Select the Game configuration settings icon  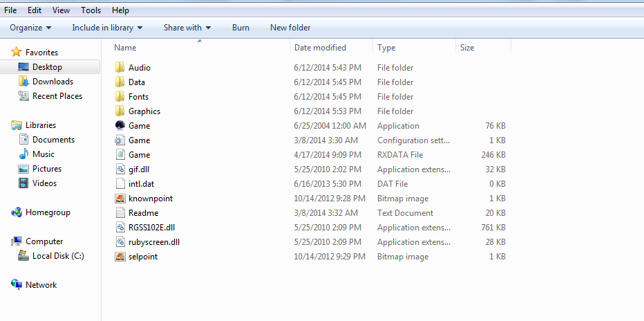(x=120, y=140)
